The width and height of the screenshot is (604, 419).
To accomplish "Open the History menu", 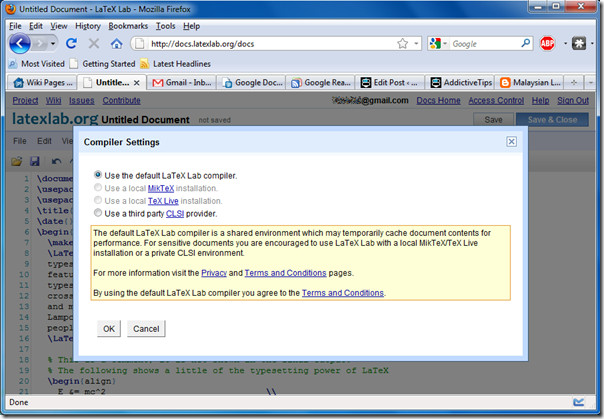I will click(88, 26).
